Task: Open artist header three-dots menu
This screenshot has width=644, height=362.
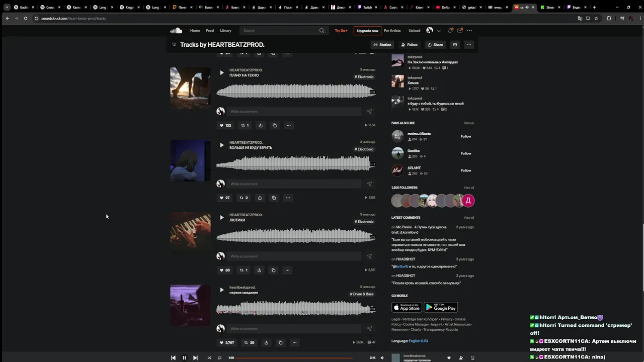Action: click(x=469, y=45)
